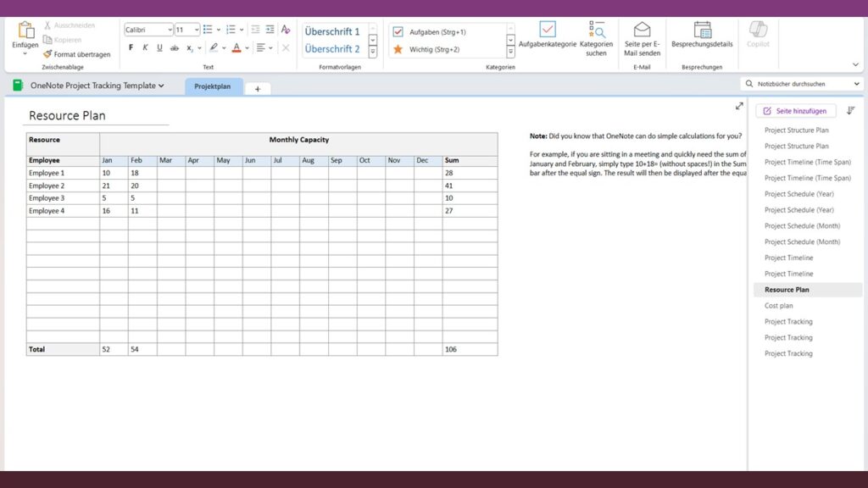Open the search scope dropdown arrow
Screen dimensions: 868x488
[x=856, y=84]
